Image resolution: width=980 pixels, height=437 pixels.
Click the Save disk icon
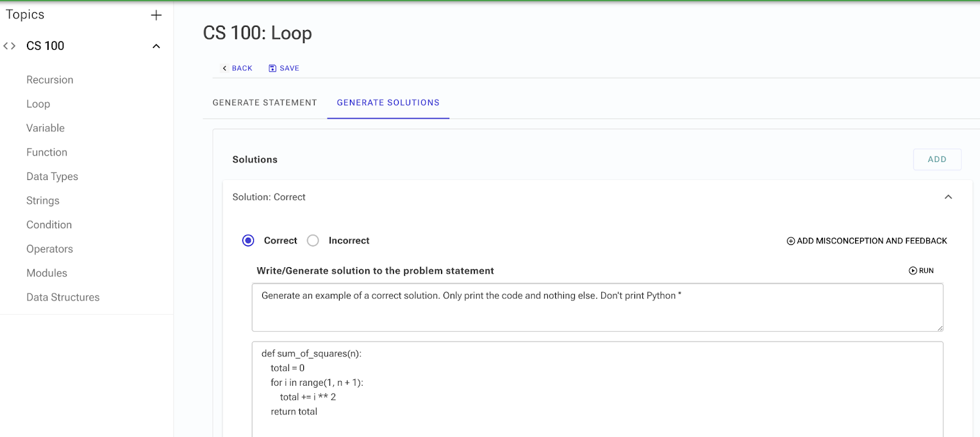click(x=272, y=69)
